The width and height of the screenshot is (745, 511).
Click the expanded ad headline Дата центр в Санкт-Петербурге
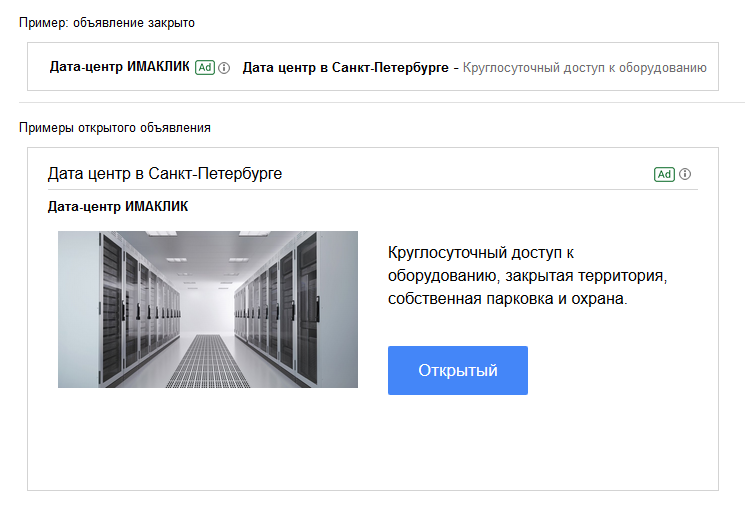(165, 174)
